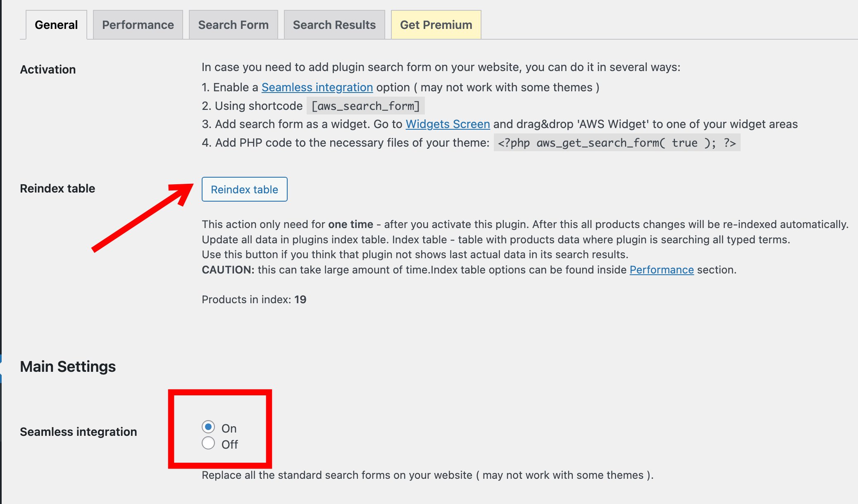Select the General tab
Screen dimensions: 858x504
(x=56, y=25)
